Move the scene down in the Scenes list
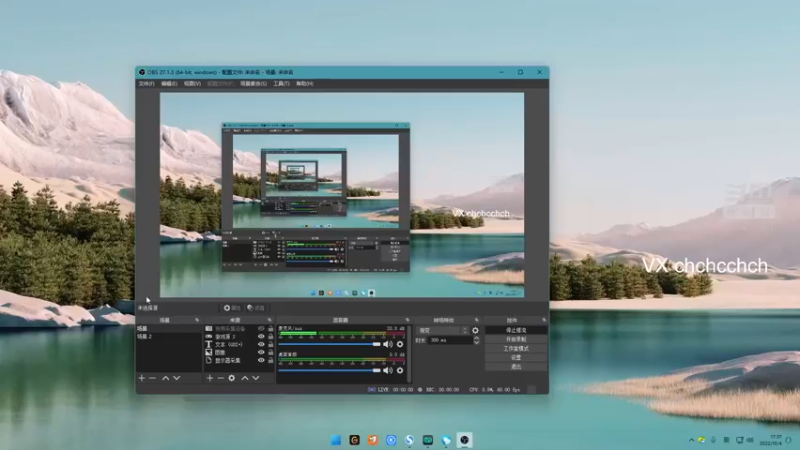Viewport: 800px width, 450px height. (177, 378)
